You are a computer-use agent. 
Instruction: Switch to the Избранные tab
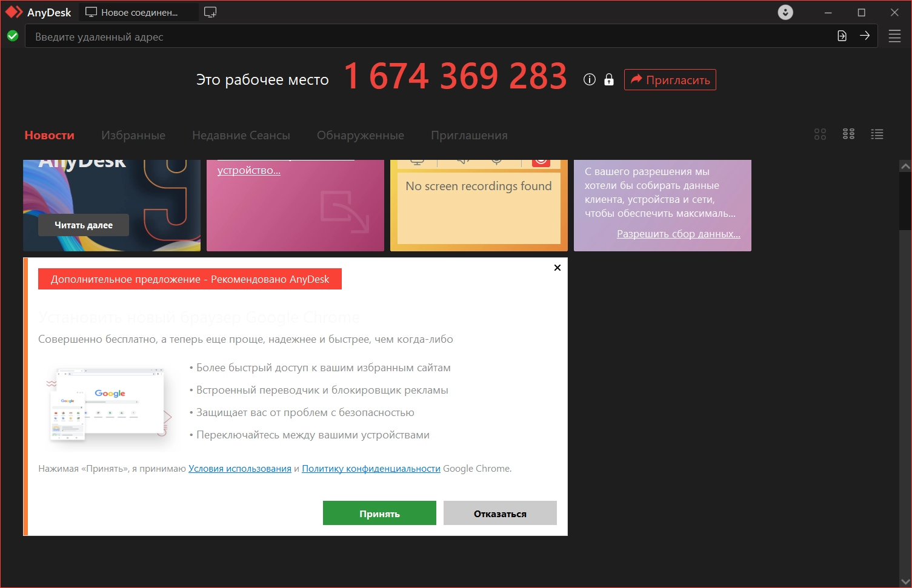click(133, 135)
